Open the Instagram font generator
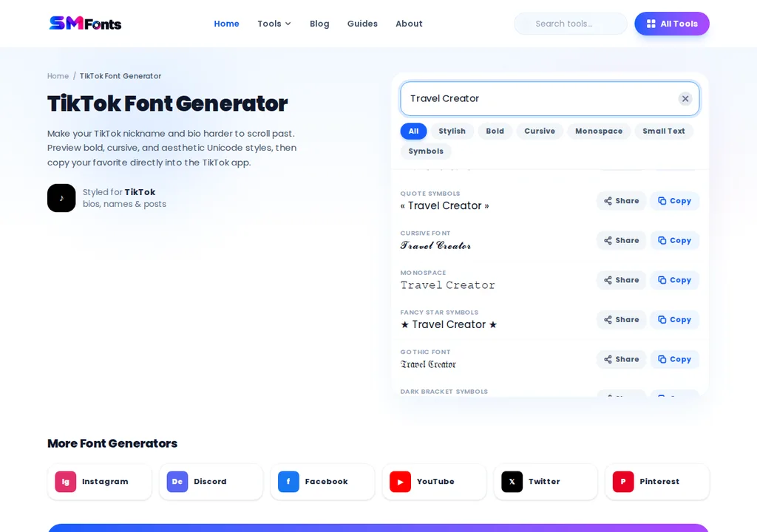Viewport: 757px width, 532px height. tap(100, 482)
